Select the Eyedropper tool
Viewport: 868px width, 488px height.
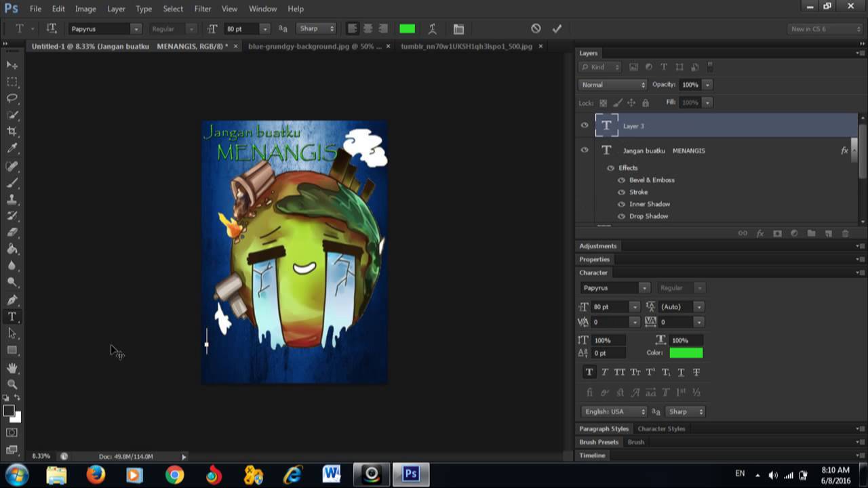click(x=12, y=148)
